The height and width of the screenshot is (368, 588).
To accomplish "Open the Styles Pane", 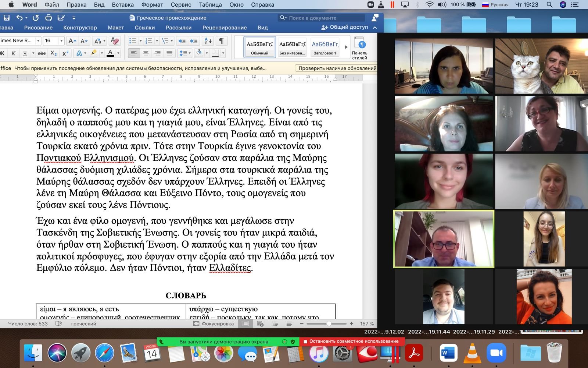I will tap(359, 48).
